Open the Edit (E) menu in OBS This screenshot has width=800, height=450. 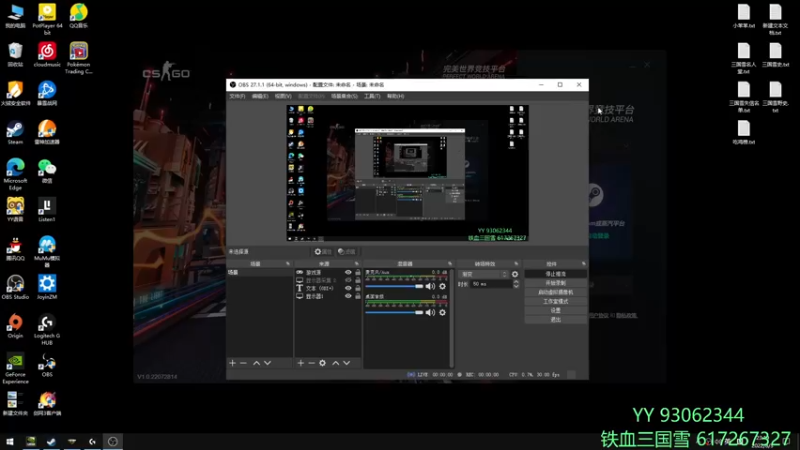point(260,96)
